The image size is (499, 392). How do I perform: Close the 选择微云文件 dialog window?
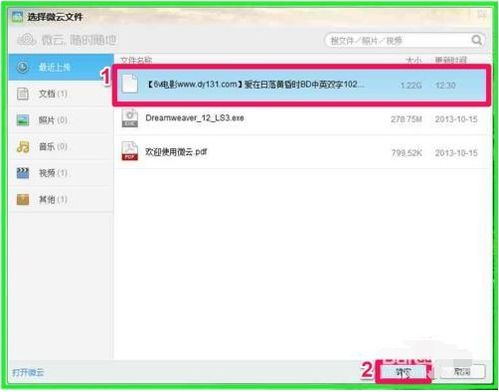[x=482, y=15]
